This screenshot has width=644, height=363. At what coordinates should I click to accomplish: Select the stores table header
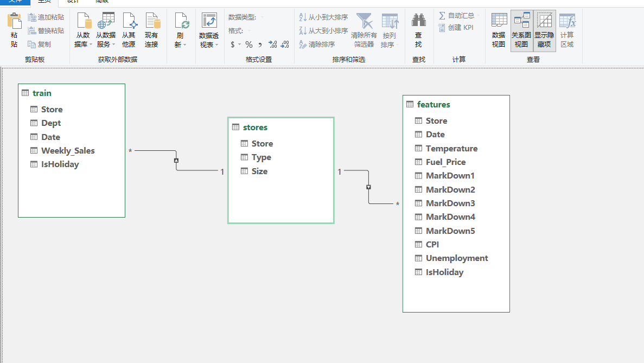tap(281, 128)
